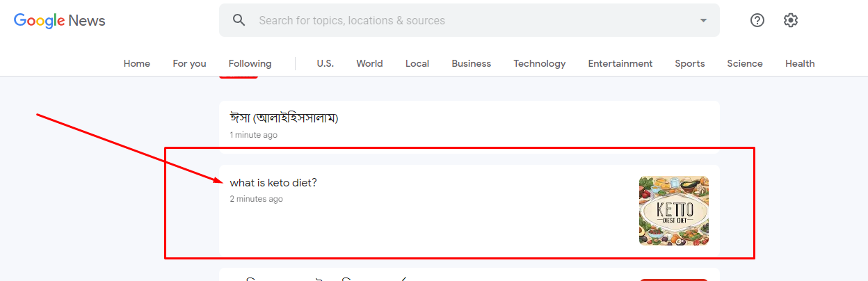
Task: Go to the Technology section
Action: (539, 63)
